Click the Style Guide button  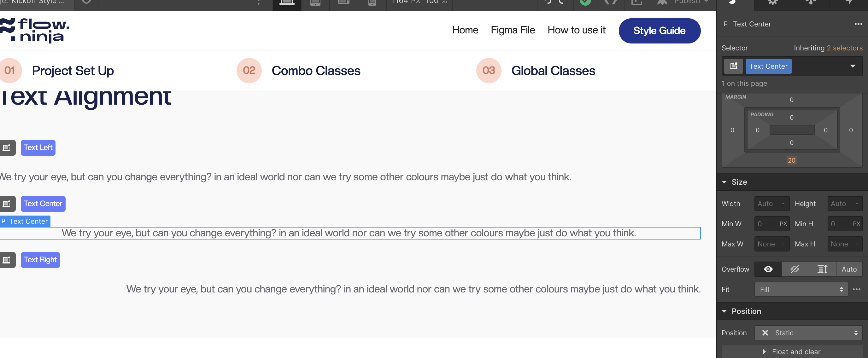pos(660,31)
